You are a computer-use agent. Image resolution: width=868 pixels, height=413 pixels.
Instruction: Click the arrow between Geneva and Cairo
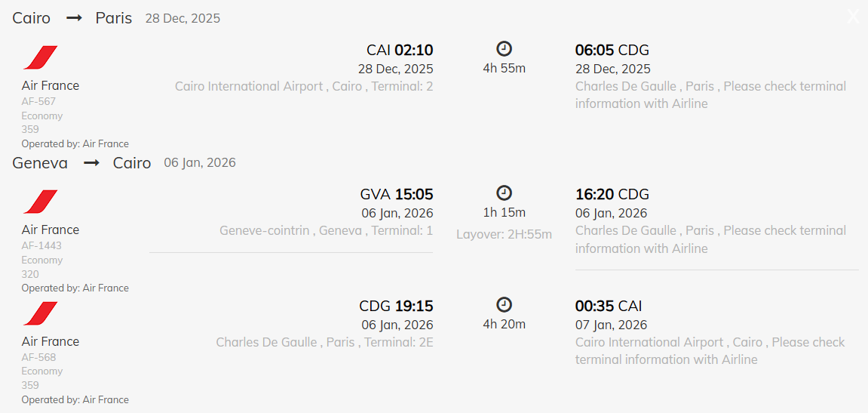coord(91,163)
